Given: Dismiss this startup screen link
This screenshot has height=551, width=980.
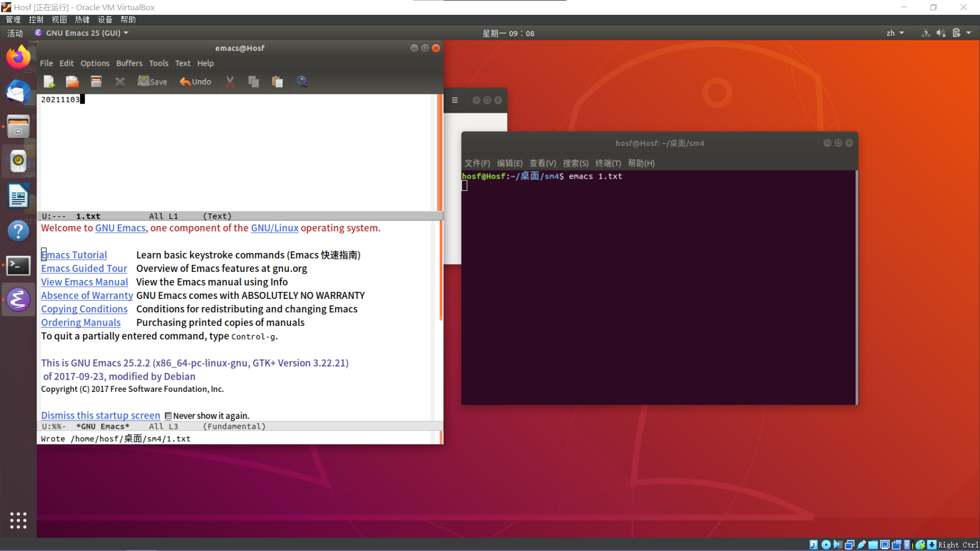Looking at the screenshot, I should pyautogui.click(x=101, y=415).
